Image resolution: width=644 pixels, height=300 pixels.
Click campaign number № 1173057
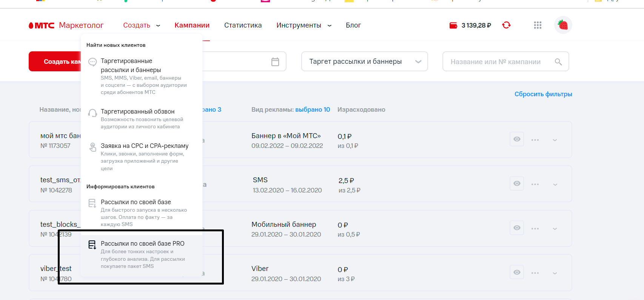coord(55,146)
